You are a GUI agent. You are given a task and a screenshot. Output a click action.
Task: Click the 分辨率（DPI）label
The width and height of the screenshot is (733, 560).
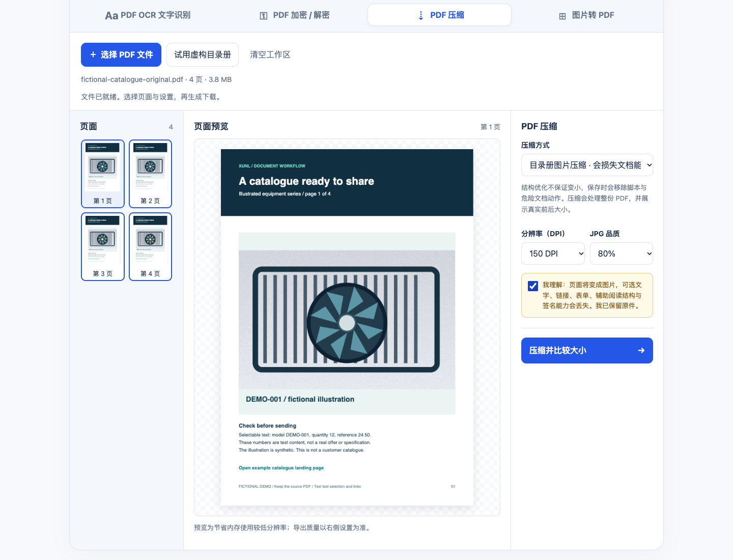(545, 234)
